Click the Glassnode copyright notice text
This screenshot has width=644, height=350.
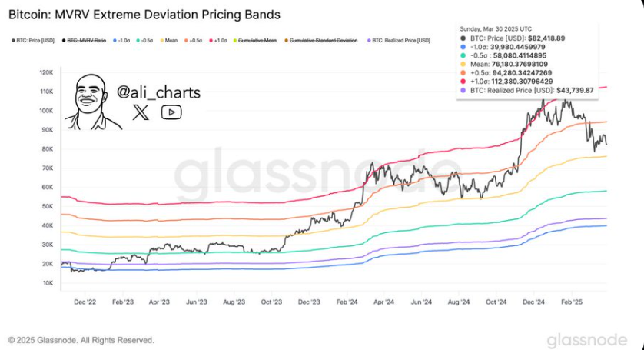click(81, 340)
